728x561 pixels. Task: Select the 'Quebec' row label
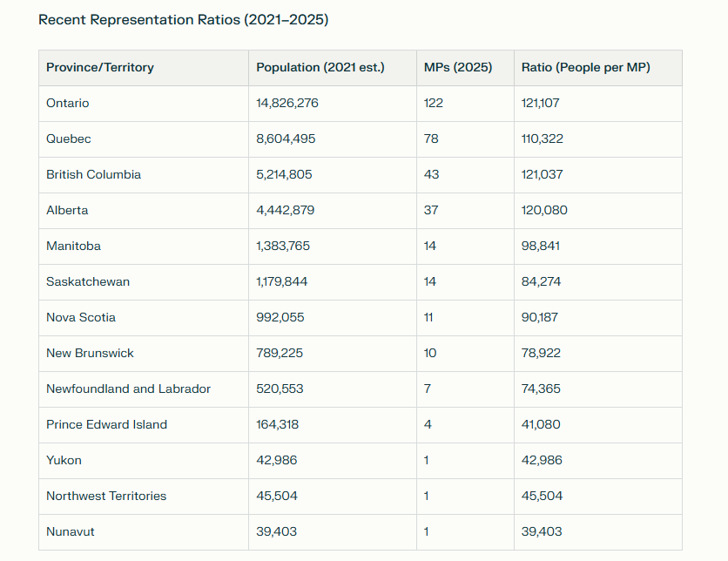68,139
